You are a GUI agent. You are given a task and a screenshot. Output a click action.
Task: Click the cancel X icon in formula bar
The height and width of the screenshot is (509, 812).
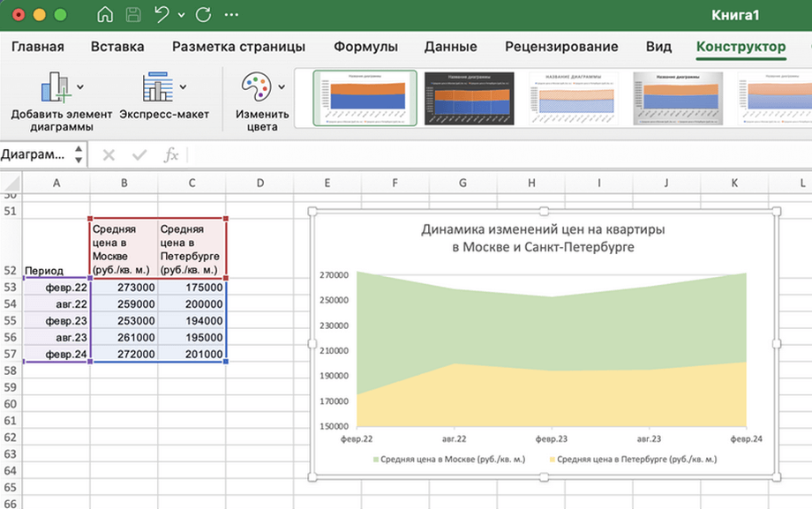(109, 155)
